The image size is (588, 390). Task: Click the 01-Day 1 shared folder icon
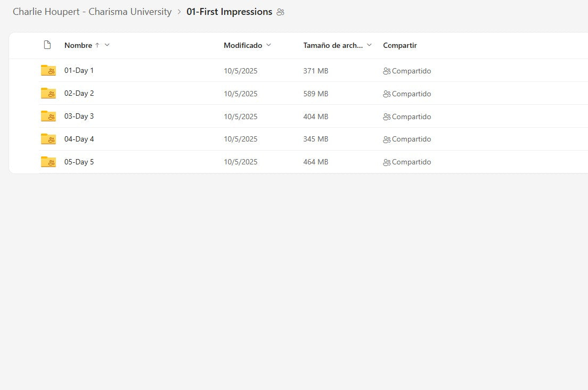(x=48, y=71)
